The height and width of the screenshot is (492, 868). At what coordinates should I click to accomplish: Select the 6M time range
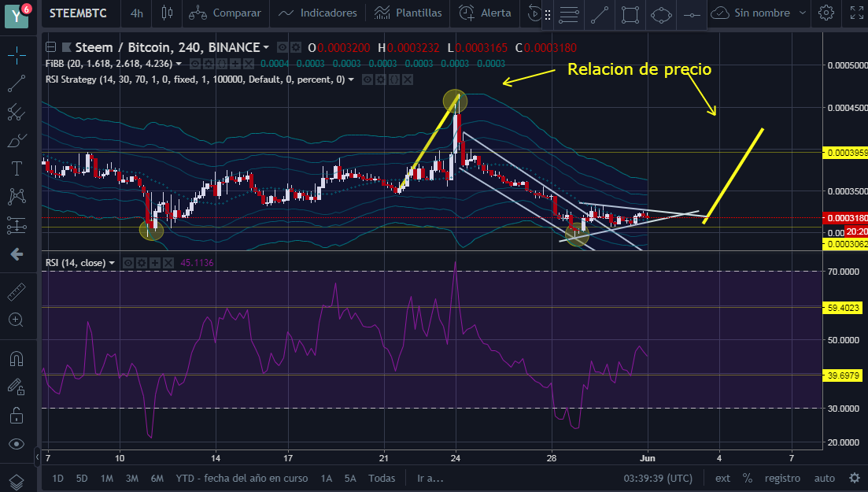tap(157, 478)
